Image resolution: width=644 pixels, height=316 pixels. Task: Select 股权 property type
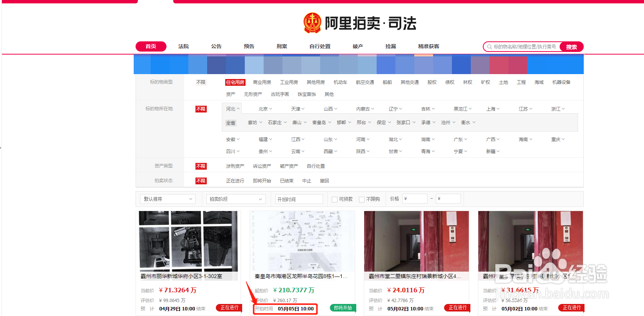point(432,82)
